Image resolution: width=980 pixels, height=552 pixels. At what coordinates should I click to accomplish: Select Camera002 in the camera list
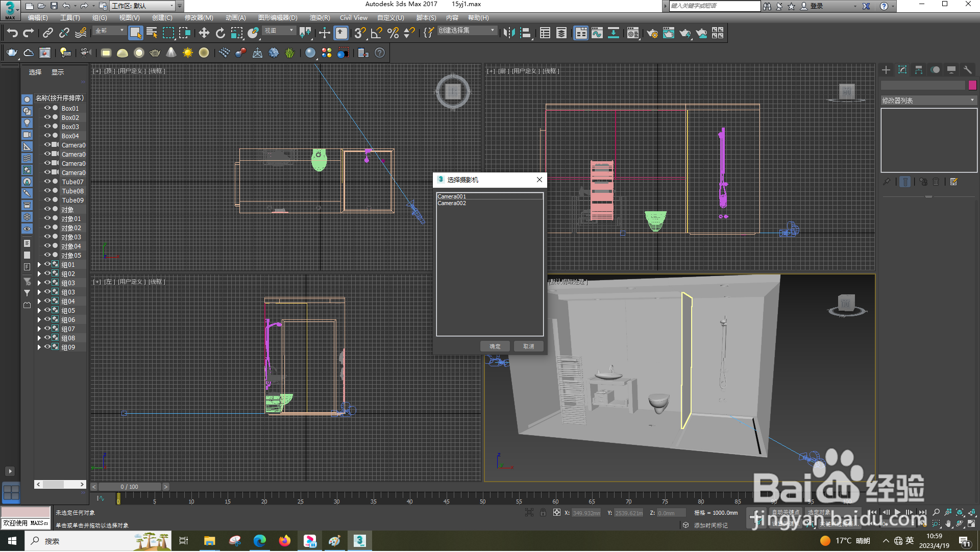coord(452,203)
